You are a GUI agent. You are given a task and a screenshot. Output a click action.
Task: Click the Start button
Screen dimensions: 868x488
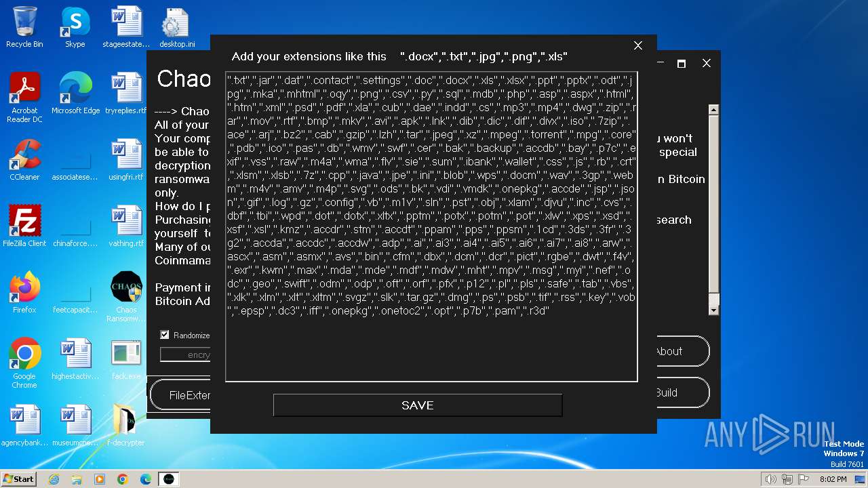point(19,479)
